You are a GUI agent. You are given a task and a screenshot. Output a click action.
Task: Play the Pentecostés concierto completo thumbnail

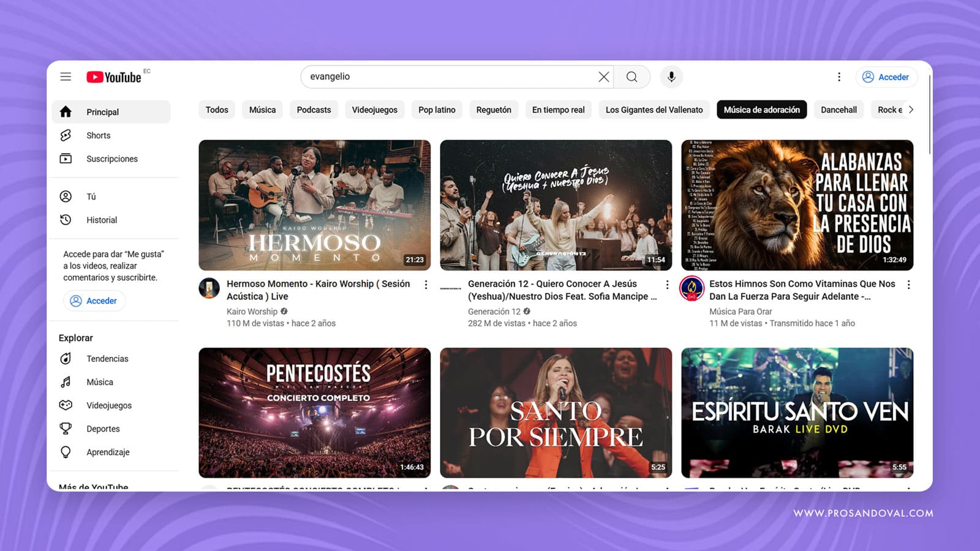point(315,413)
